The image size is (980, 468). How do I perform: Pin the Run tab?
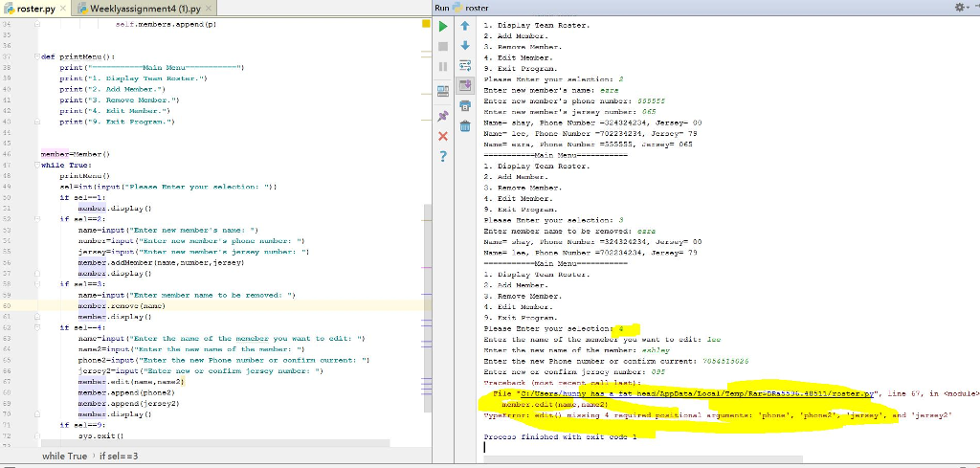[442, 115]
